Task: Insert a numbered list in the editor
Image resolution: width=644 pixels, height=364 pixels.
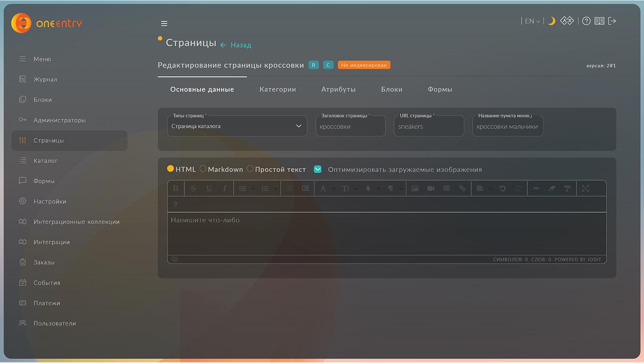Action: pyautogui.click(x=265, y=188)
